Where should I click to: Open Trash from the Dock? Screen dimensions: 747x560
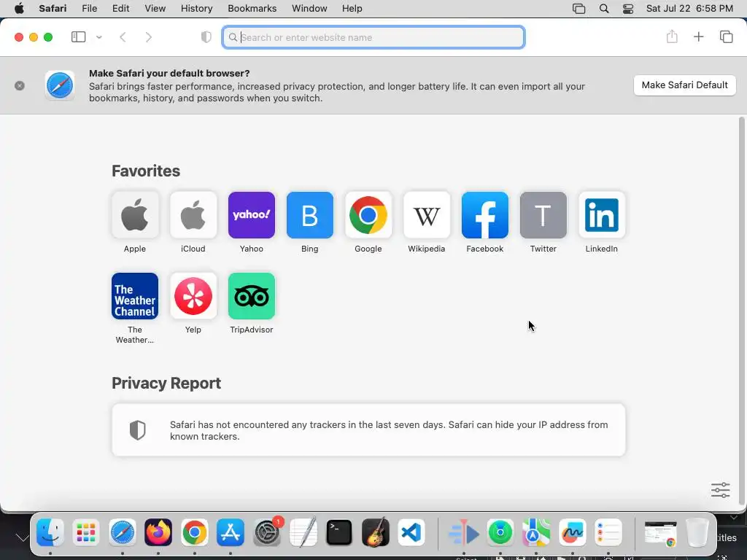click(x=697, y=532)
